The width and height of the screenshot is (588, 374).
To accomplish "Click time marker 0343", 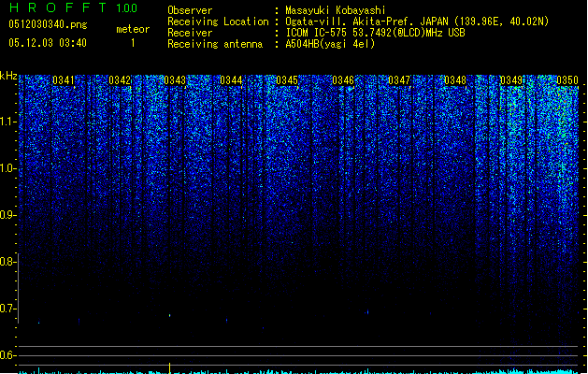I will click(175, 80).
